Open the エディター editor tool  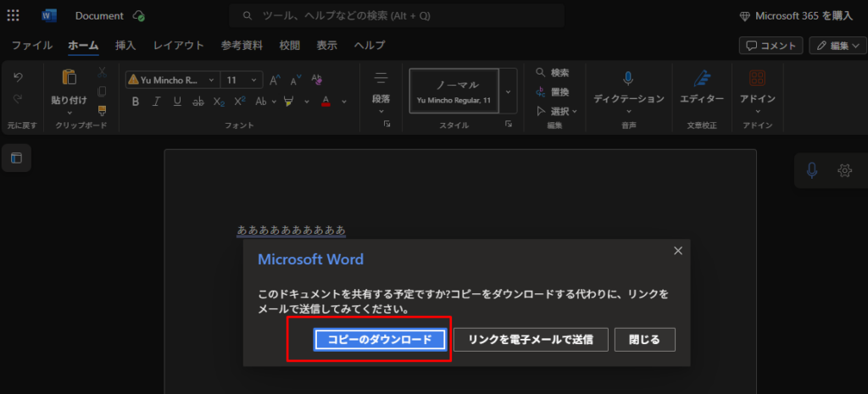click(702, 88)
